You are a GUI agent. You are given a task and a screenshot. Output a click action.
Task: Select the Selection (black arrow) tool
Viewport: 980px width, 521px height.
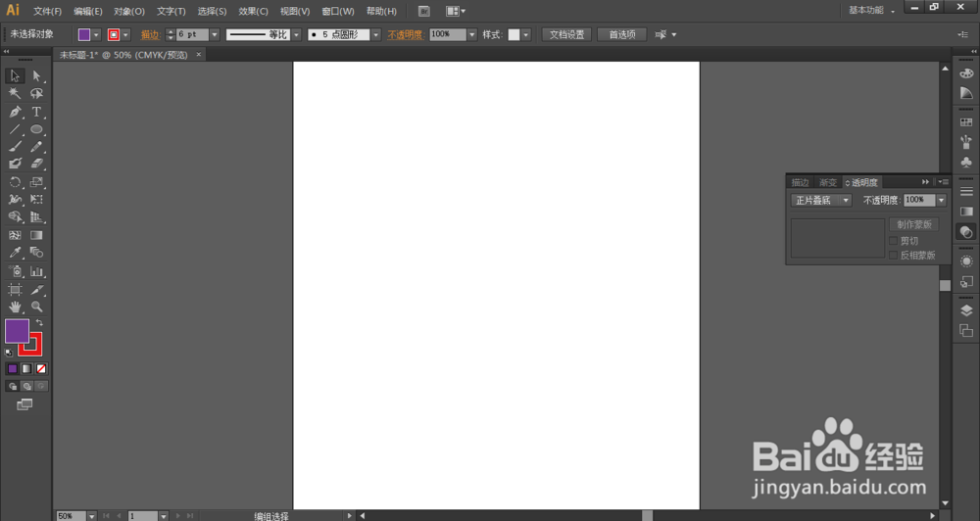[15, 75]
